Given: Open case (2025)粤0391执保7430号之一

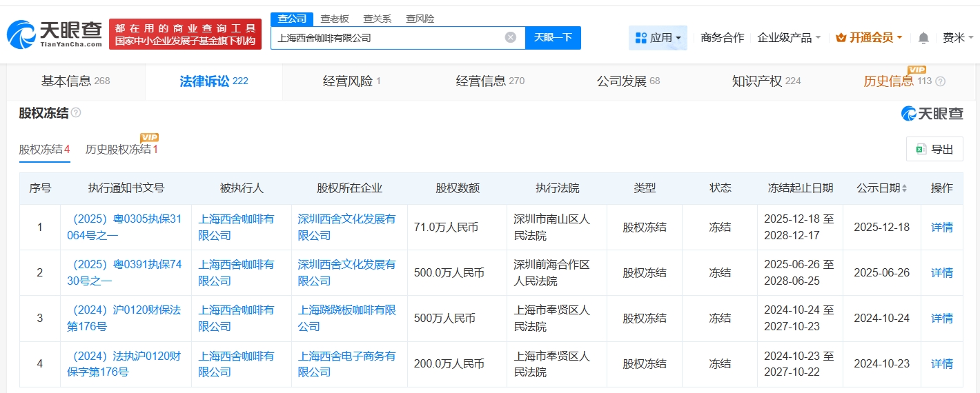Looking at the screenshot, I should click(124, 272).
